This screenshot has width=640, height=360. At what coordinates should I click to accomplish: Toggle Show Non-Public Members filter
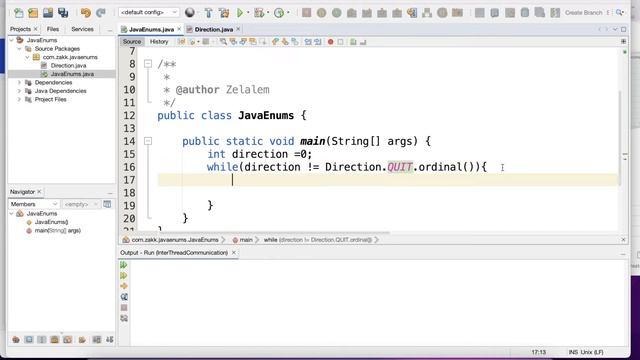55,340
